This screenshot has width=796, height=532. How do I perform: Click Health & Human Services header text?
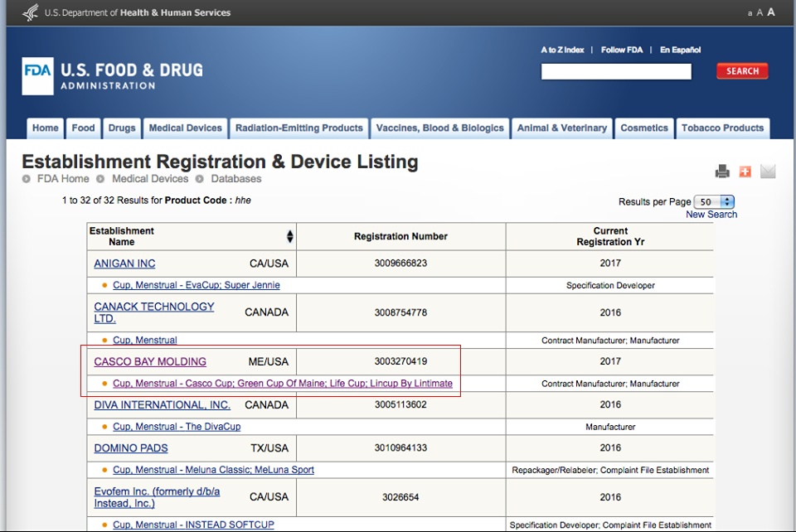(175, 12)
